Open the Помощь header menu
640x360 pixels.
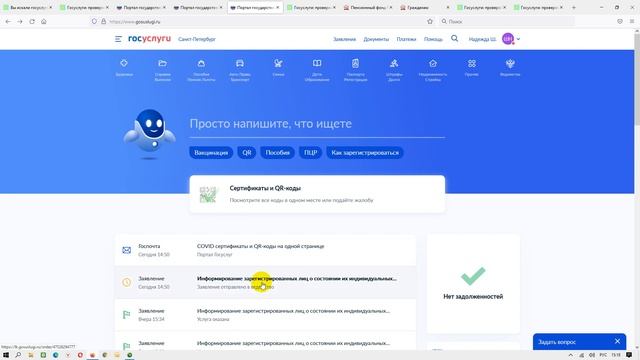pos(433,39)
